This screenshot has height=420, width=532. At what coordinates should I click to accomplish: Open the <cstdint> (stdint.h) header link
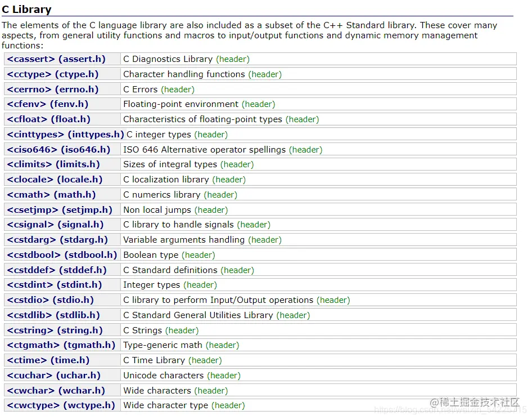coord(55,285)
